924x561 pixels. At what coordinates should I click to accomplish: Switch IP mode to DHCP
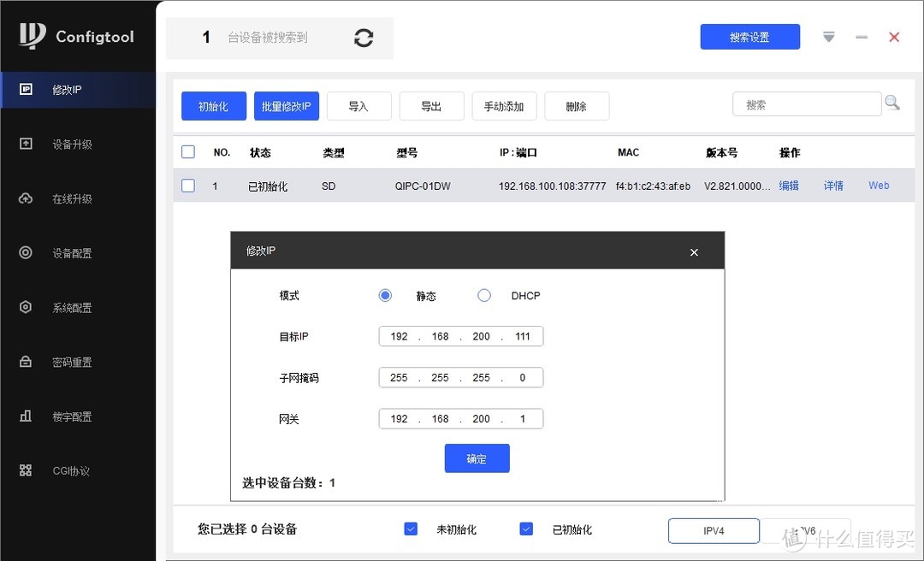point(484,294)
